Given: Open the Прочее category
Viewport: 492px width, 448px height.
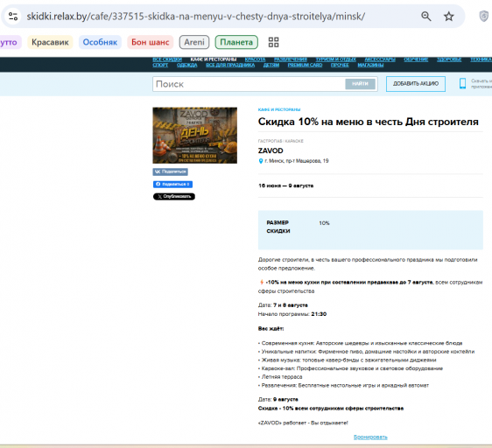Looking at the screenshot, I should 340,65.
